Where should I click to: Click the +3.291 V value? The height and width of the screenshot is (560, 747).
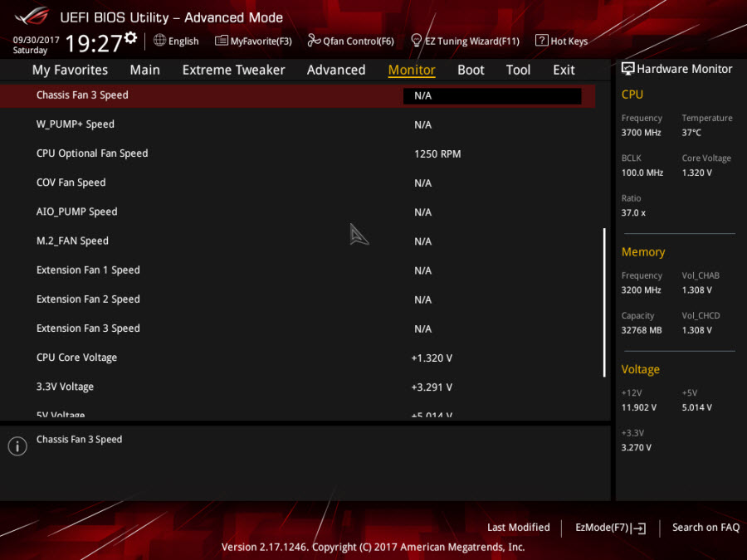[x=432, y=387]
